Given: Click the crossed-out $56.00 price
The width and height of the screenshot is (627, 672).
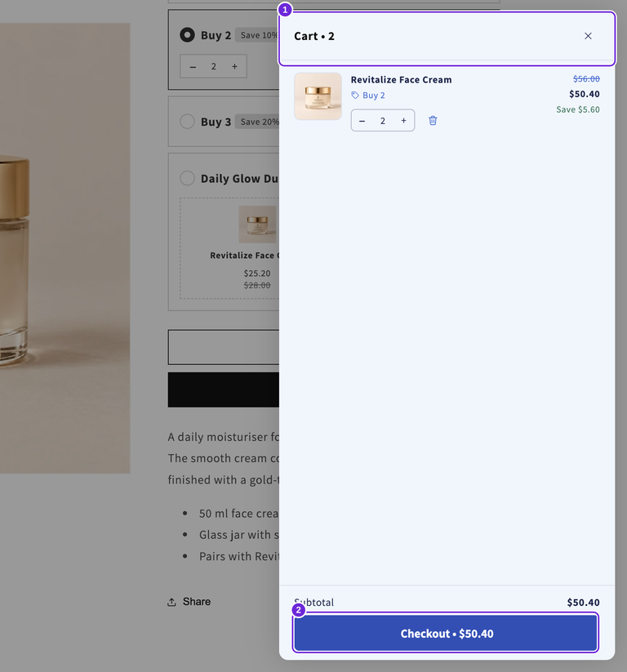Looking at the screenshot, I should click(x=586, y=79).
